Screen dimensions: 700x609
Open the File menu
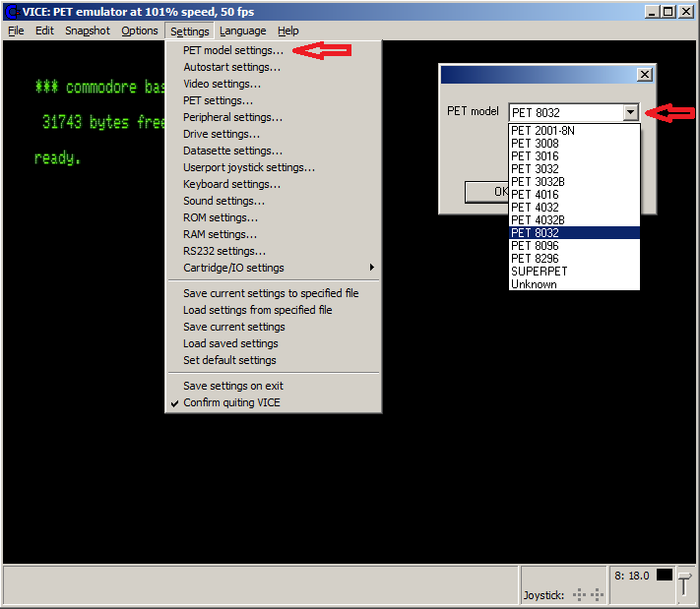pos(16,30)
